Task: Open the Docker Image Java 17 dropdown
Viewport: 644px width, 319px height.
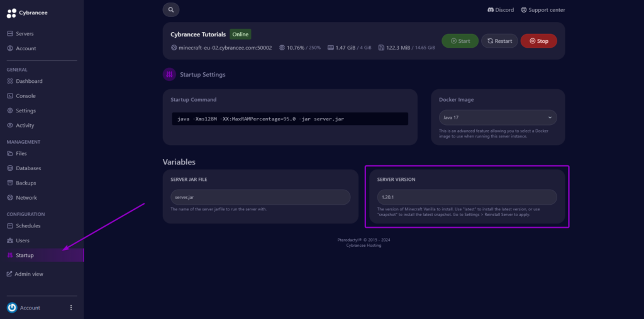Action: 498,117
